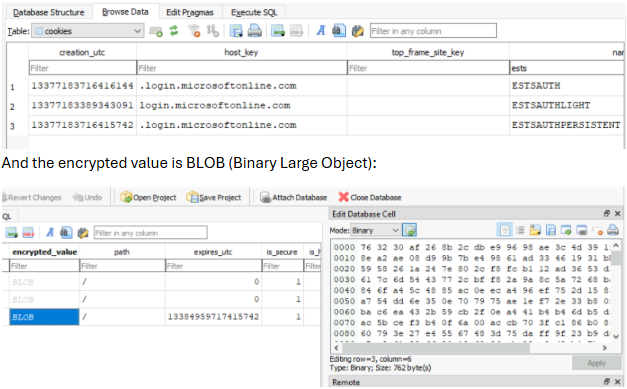The height and width of the screenshot is (389, 627).
Task: Open the Mode dropdown showing Binary
Action: click(375, 230)
